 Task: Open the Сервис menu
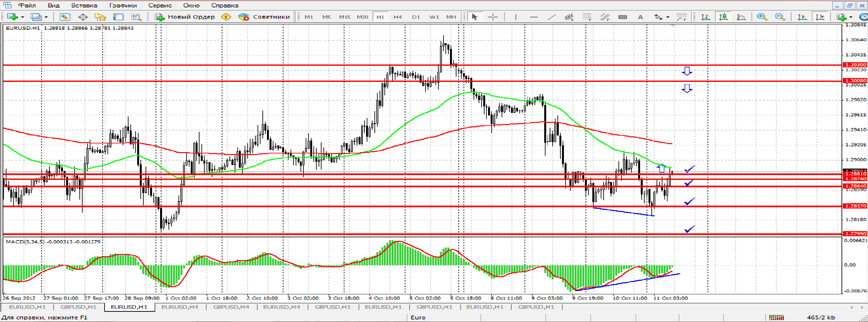(x=160, y=5)
